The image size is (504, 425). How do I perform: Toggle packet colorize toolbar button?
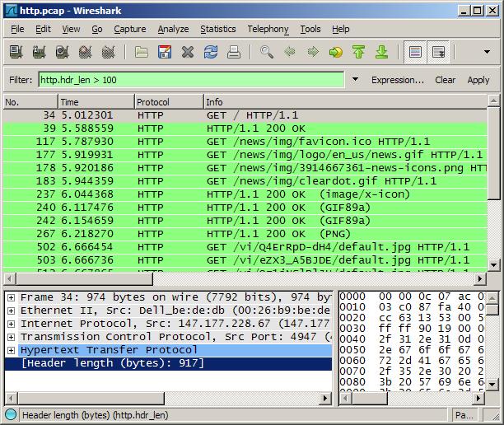[415, 52]
